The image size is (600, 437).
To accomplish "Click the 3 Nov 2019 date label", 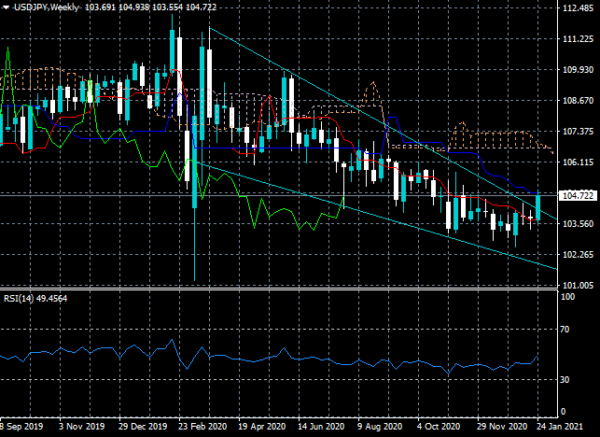I will (82, 426).
